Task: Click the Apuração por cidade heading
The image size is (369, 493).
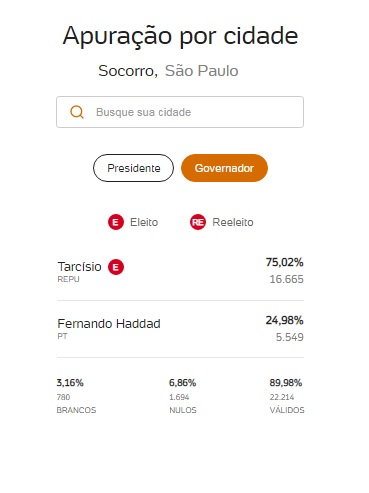Action: 180,36
